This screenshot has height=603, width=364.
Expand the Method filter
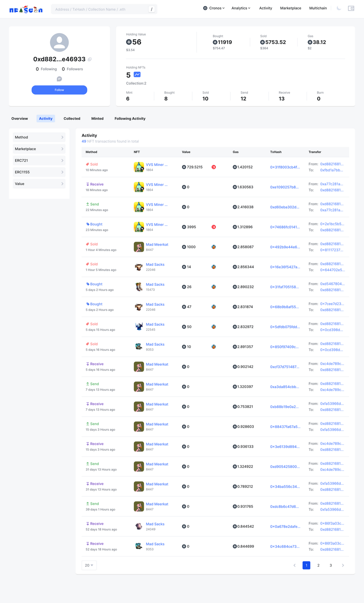pos(39,137)
